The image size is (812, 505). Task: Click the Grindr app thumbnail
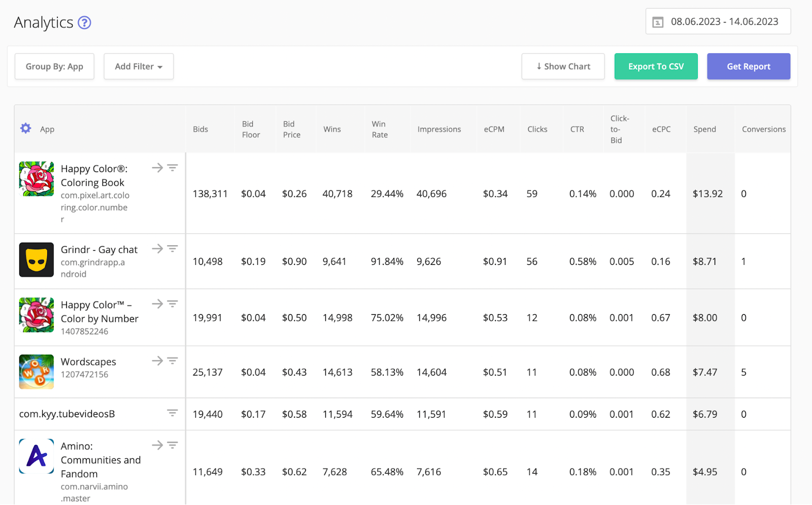pos(36,259)
